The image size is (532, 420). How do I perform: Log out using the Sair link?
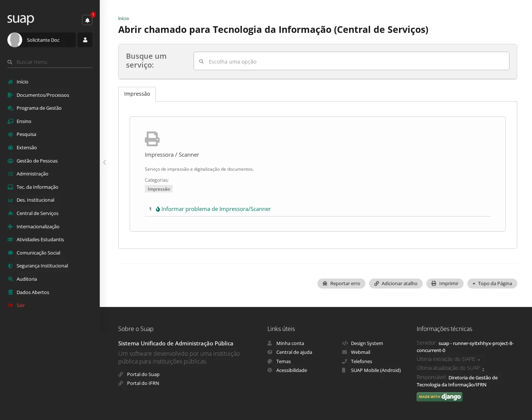[x=21, y=305]
